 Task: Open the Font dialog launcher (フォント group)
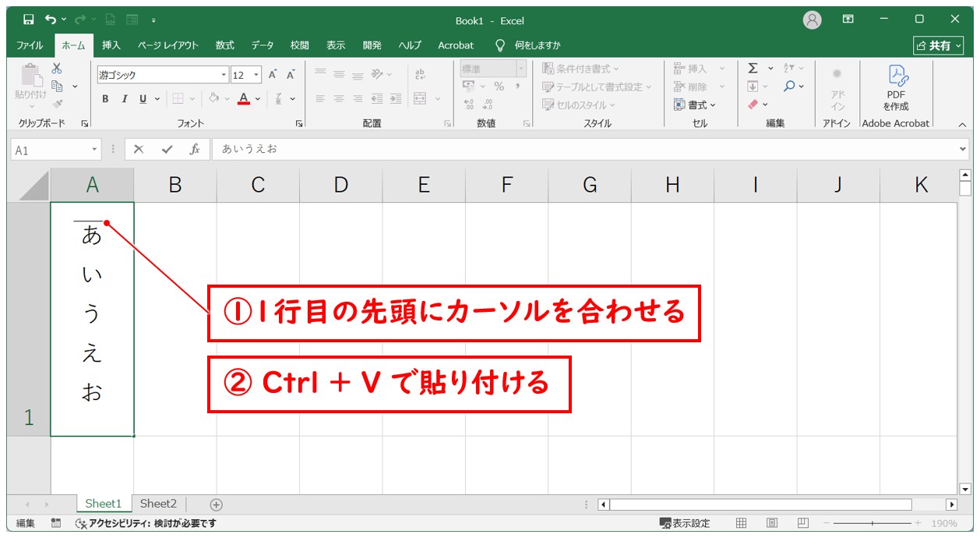[x=299, y=124]
